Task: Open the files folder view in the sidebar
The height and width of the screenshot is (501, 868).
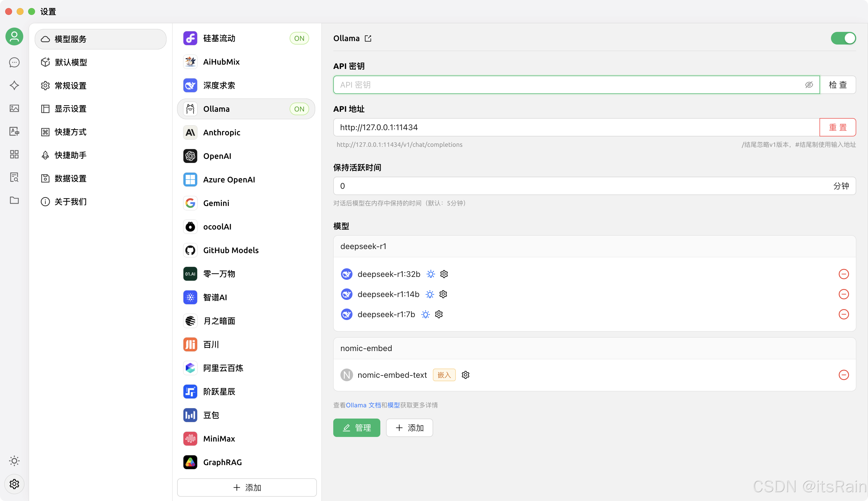Action: point(14,200)
